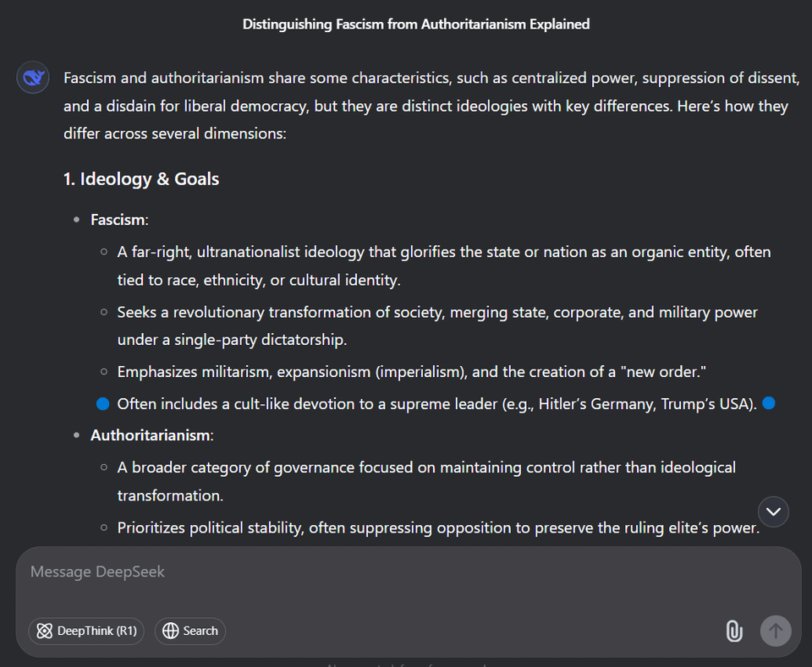Viewport: 812px width, 667px height.
Task: Click the "1. Ideology & Goals" heading
Action: click(x=141, y=179)
